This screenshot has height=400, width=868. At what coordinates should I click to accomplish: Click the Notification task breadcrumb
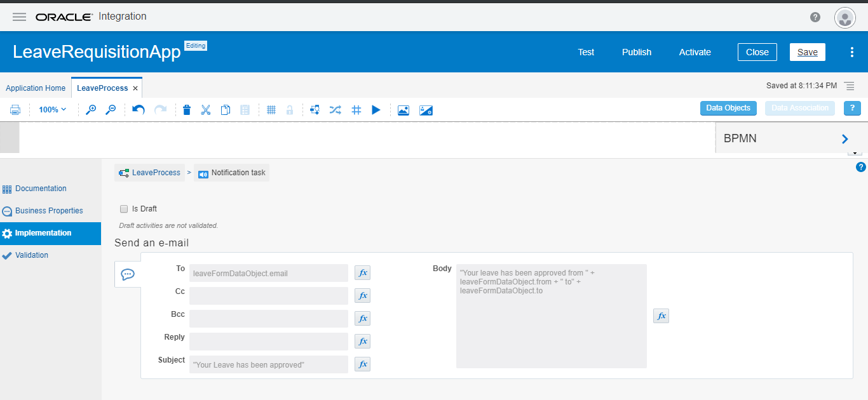(232, 173)
